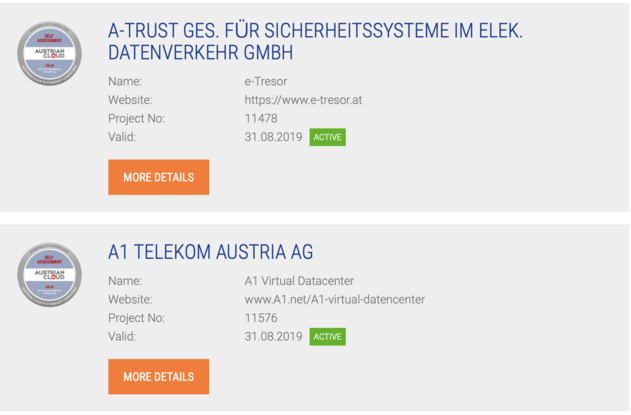Click the Project No label in the A1 Telekom entry
This screenshot has width=631, height=415.
coord(136,318)
